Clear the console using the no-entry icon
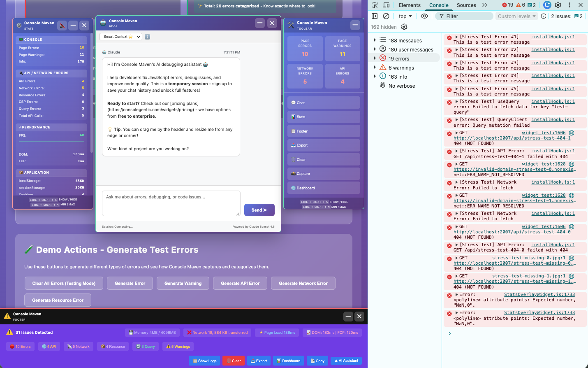This screenshot has width=588, height=368. (386, 16)
